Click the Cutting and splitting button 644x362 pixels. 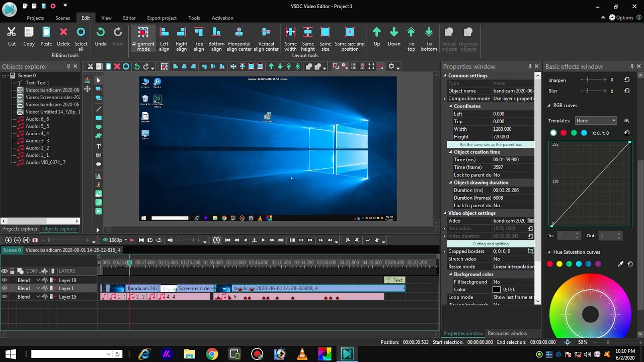click(x=491, y=243)
